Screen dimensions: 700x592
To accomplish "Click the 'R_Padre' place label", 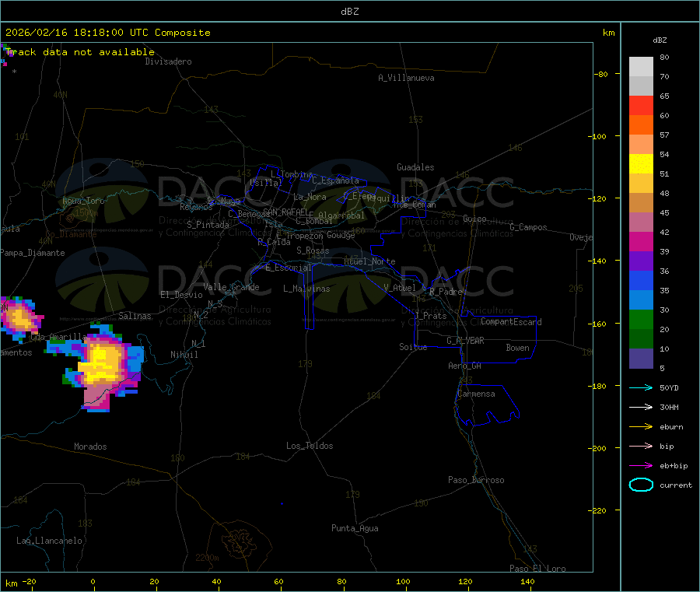I will click(446, 292).
